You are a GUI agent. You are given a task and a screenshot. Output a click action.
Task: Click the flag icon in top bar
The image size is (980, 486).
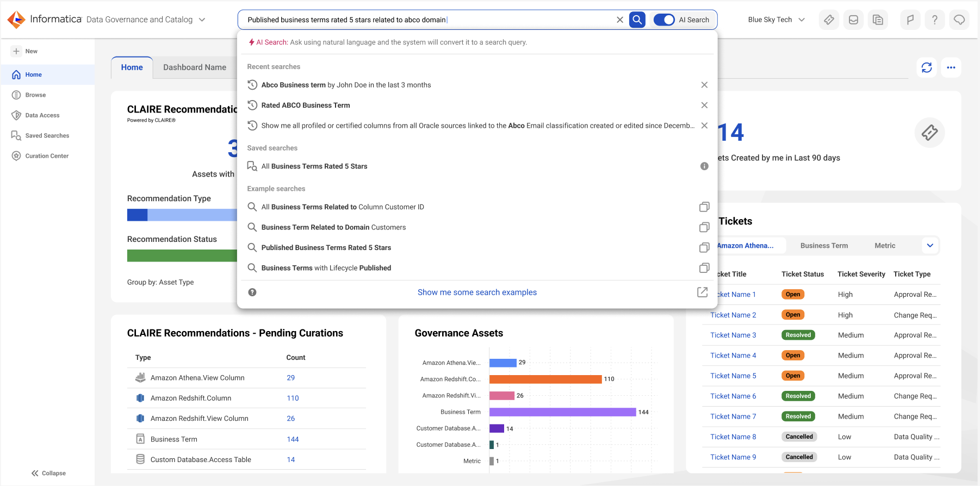(910, 20)
